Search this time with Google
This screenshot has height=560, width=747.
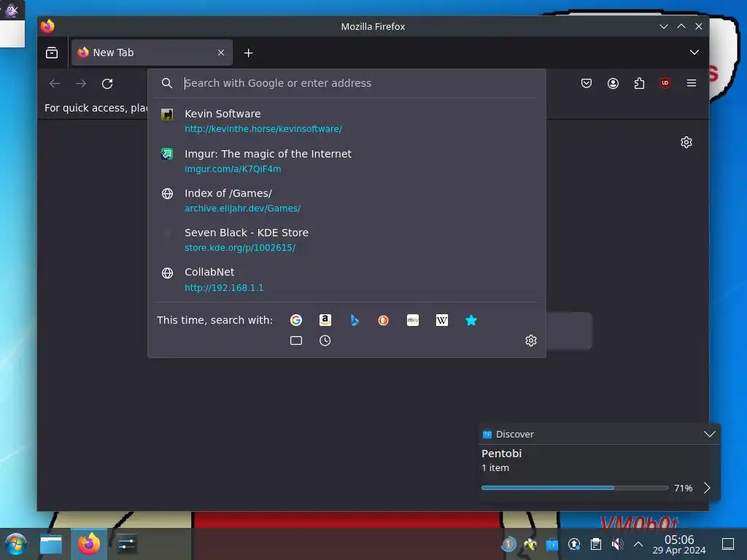pos(296,321)
